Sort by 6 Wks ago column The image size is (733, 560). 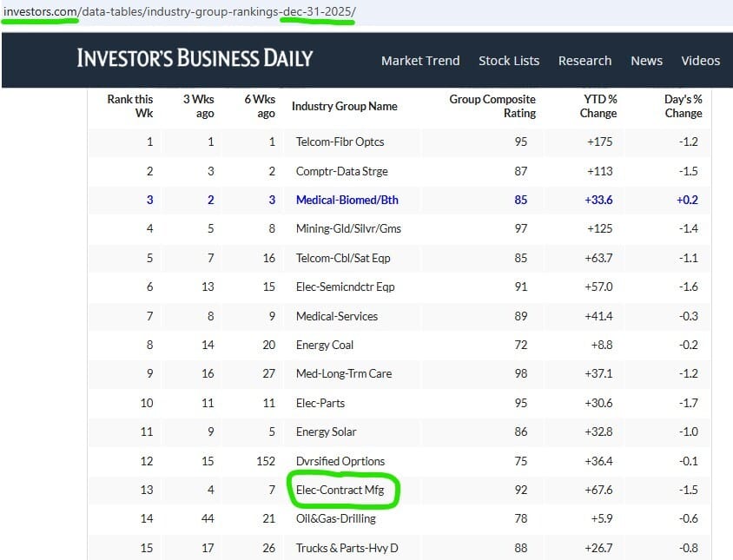click(260, 106)
